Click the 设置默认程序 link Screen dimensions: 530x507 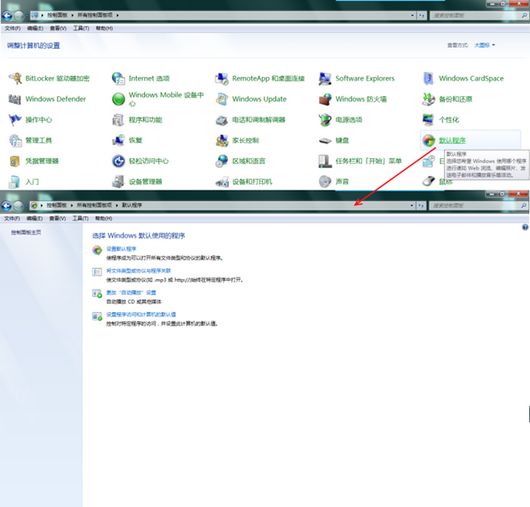click(121, 249)
